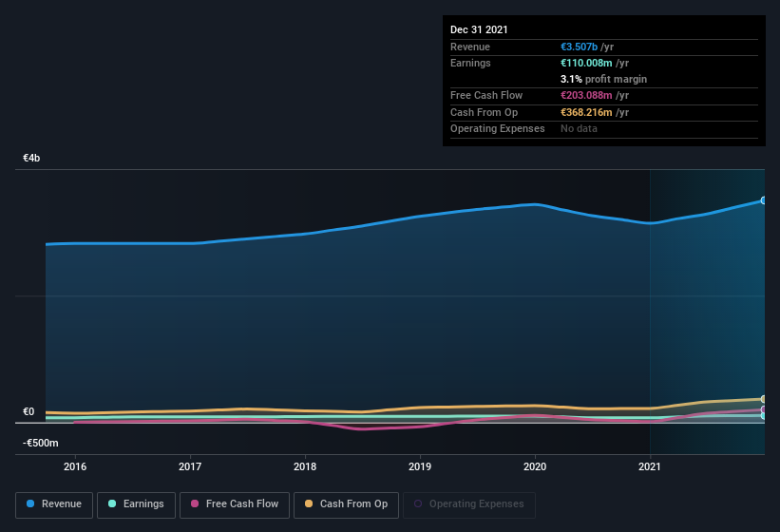Screen dimensions: 780x532
Task: Click the Cash From Op label in tooltip
Action: coord(484,112)
